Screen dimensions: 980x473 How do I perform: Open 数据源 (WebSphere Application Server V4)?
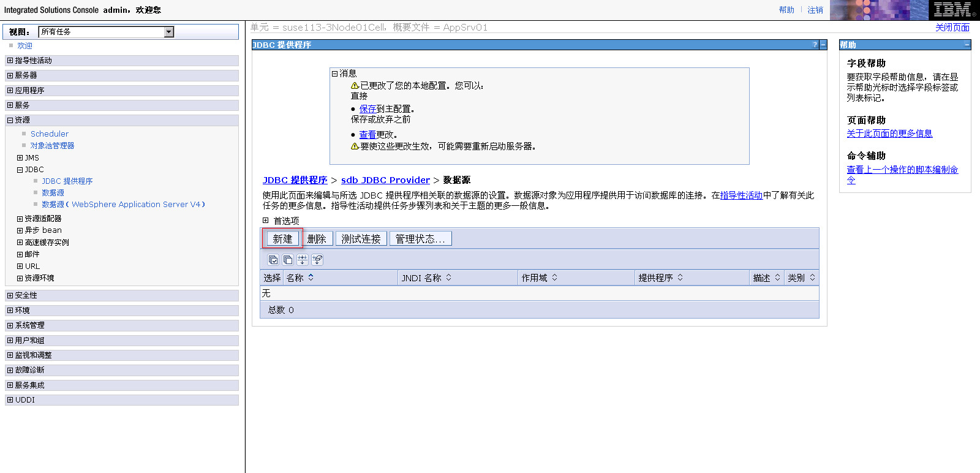tap(123, 205)
